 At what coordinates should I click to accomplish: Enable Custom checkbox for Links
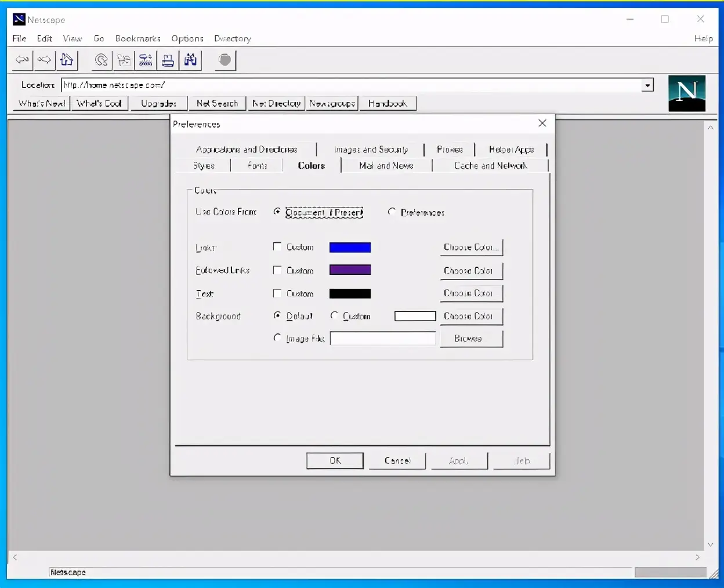(x=277, y=246)
